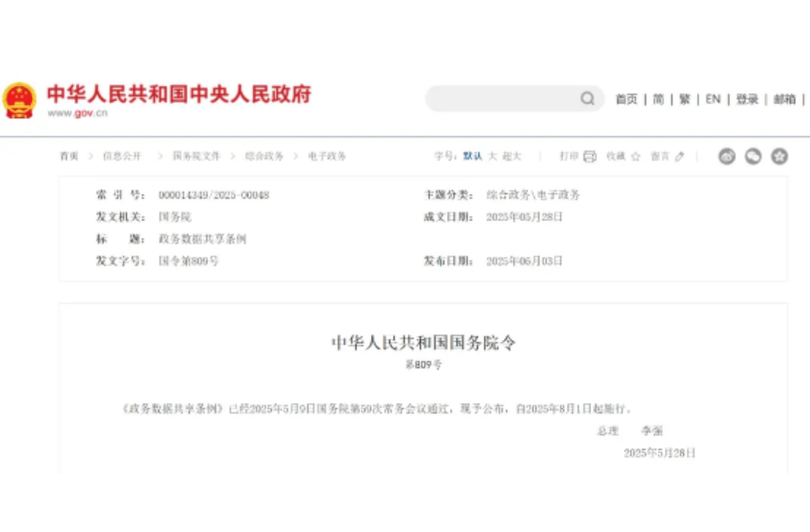Click the printer icon
This screenshot has width=810, height=532.
(590, 156)
